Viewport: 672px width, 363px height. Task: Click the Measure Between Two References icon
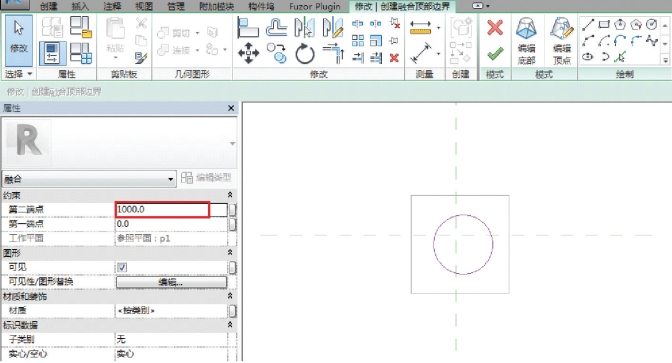tap(420, 27)
